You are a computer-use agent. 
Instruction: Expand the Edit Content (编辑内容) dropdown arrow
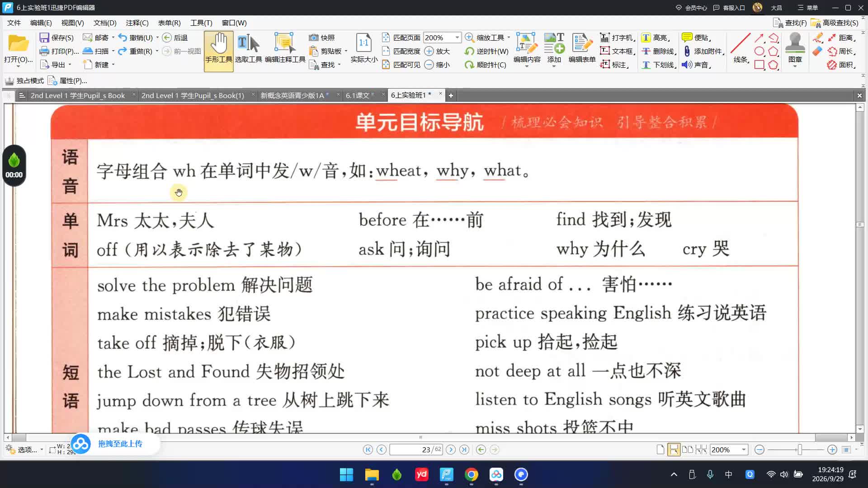pos(527,66)
